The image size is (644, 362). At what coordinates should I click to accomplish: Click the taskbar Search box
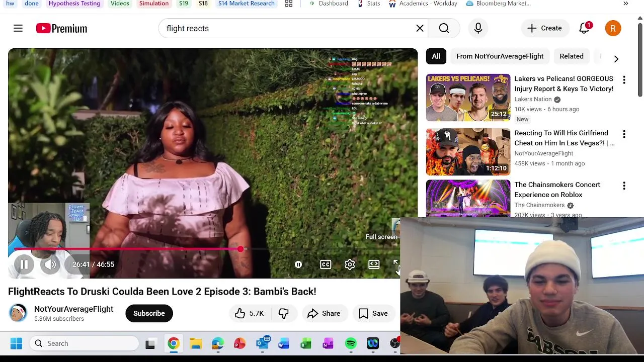coord(84,343)
